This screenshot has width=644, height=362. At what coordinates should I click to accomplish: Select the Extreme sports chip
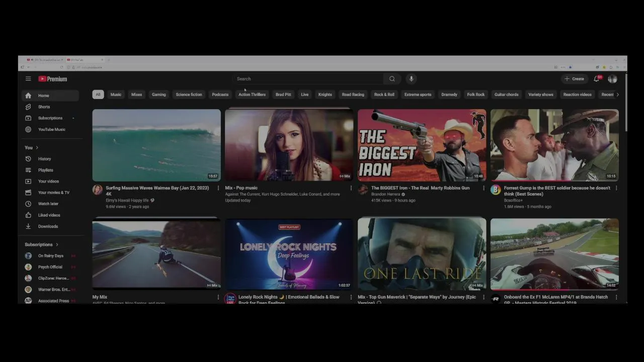[x=418, y=95]
